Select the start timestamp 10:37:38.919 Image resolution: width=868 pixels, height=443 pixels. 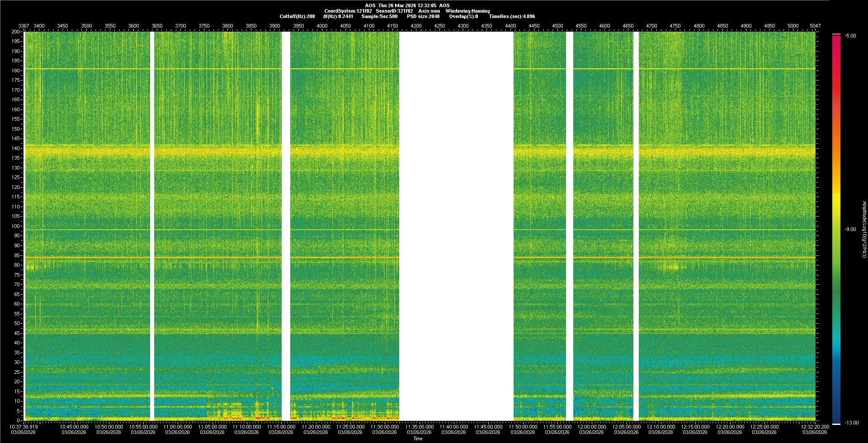pos(24,427)
